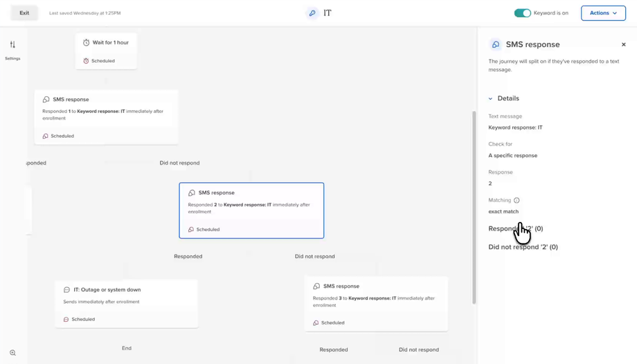The width and height of the screenshot is (637, 364).
Task: Open the Actions dropdown
Action: (x=603, y=13)
